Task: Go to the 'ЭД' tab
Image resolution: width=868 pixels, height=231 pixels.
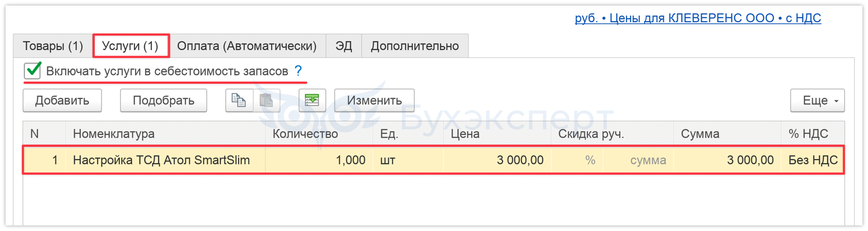Action: tap(344, 46)
